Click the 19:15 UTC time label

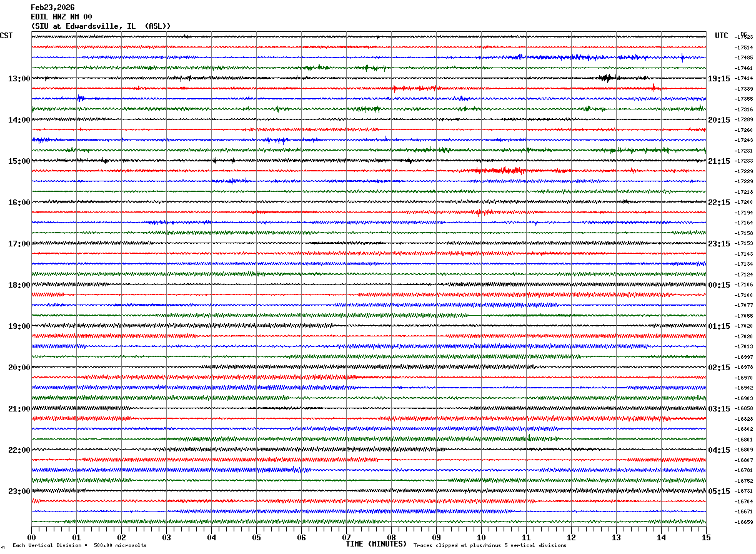(719, 79)
